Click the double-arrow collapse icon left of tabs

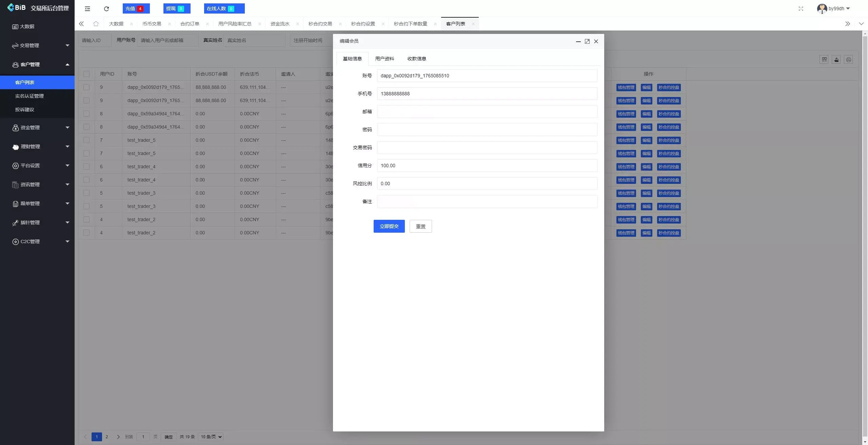(81, 24)
